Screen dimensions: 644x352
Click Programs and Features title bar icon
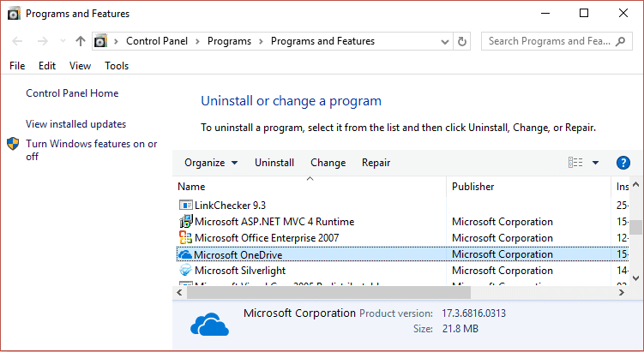(14, 14)
